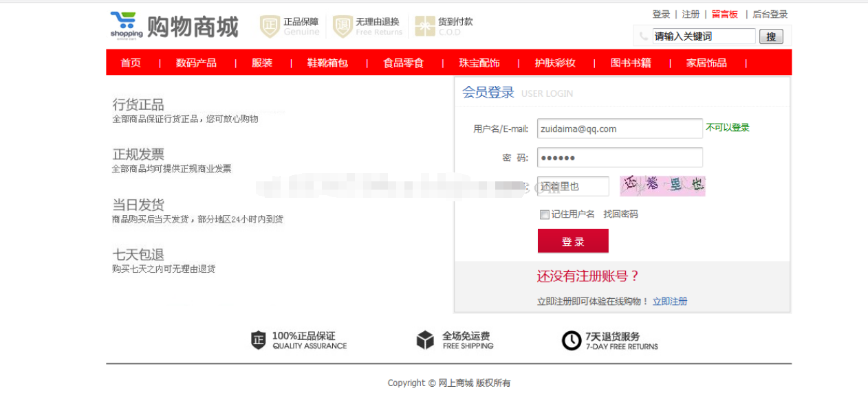Refresh the captcha image 还着里也
This screenshot has height=406, width=868.
662,186
